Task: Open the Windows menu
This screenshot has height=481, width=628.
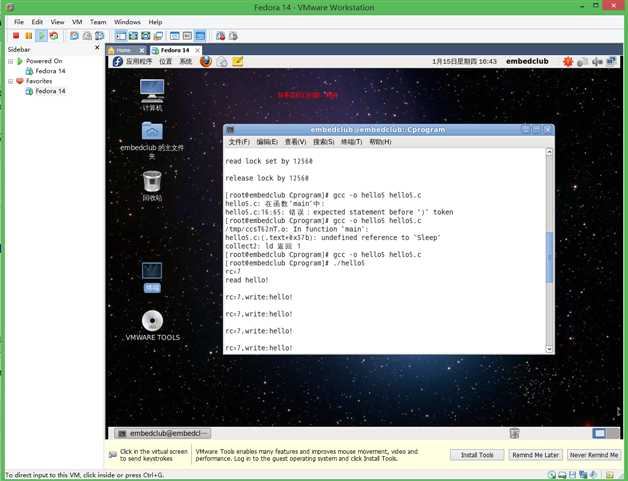Action: (x=127, y=22)
